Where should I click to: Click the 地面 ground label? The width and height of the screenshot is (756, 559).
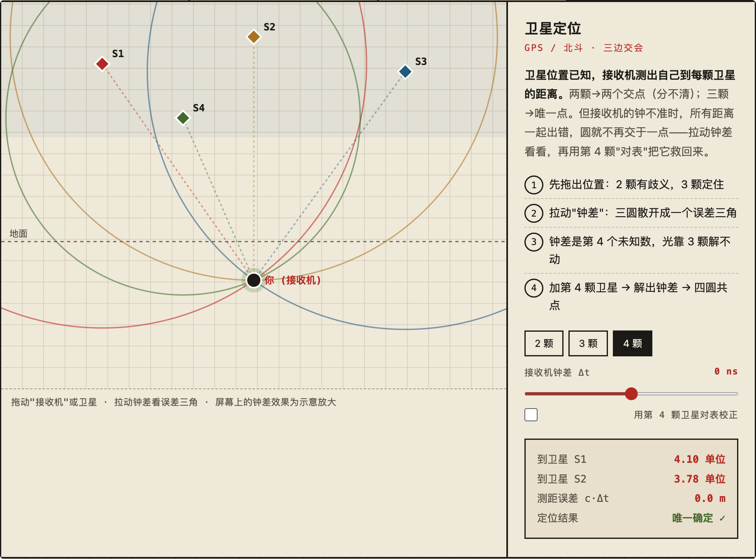[19, 233]
